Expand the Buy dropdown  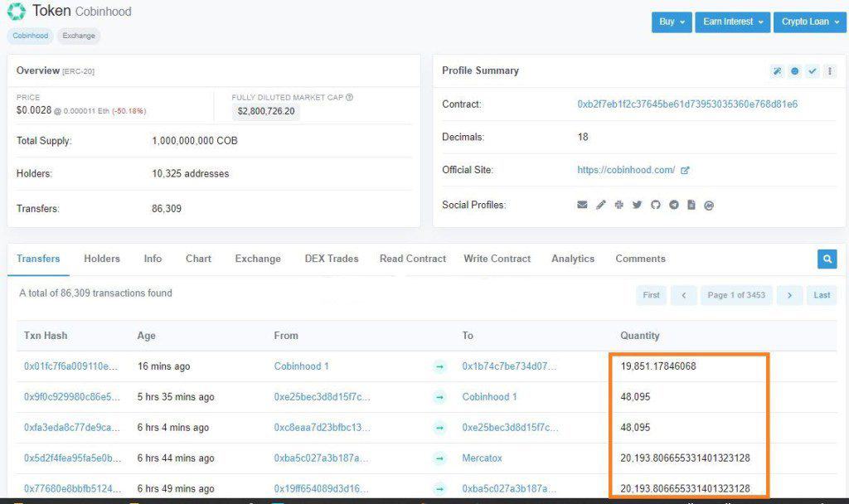coord(672,22)
